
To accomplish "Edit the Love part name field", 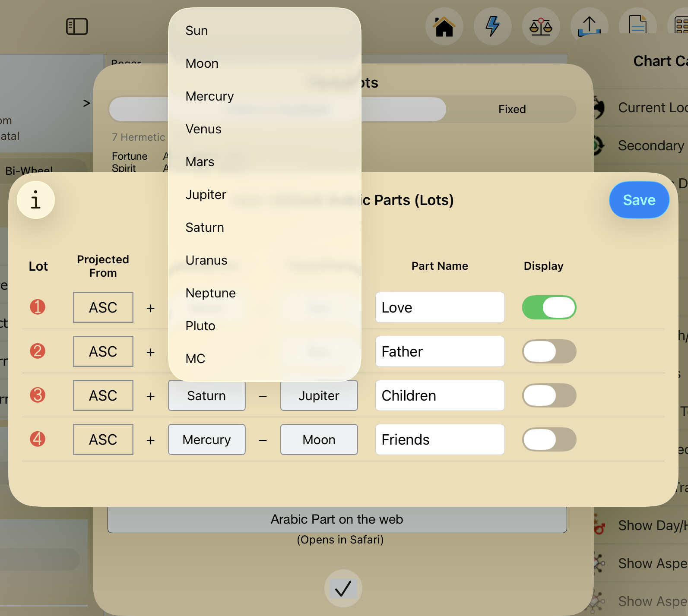I will click(x=440, y=307).
